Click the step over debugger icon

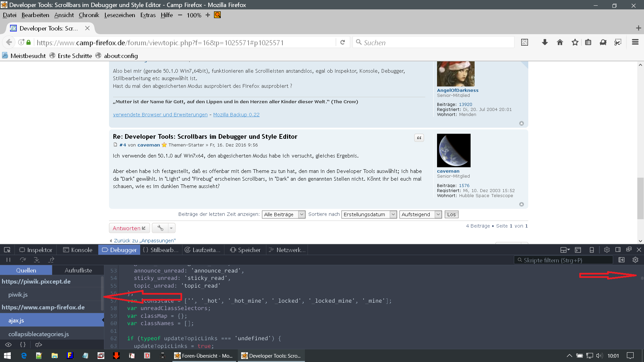23,260
